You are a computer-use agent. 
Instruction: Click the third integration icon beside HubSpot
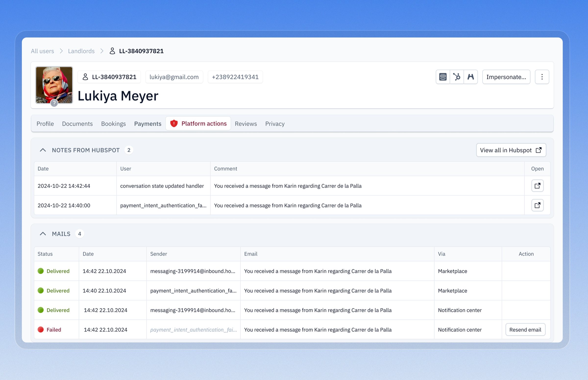(x=471, y=77)
